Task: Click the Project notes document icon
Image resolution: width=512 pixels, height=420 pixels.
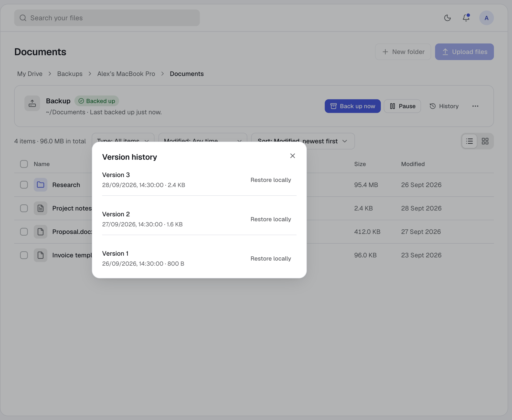Action: coord(41,208)
